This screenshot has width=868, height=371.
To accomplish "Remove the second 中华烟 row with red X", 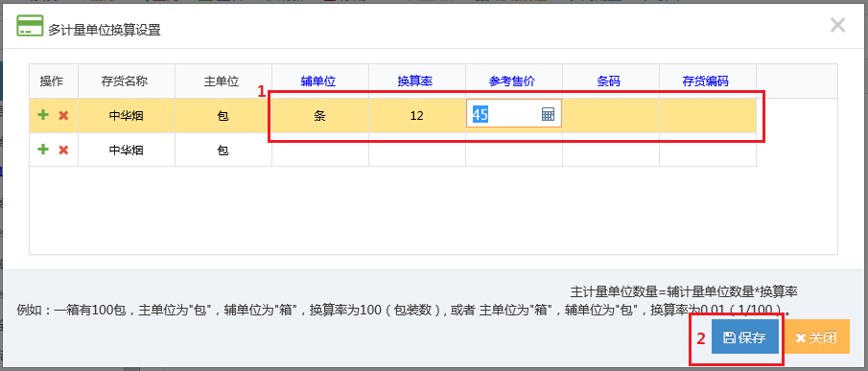I will 63,150.
